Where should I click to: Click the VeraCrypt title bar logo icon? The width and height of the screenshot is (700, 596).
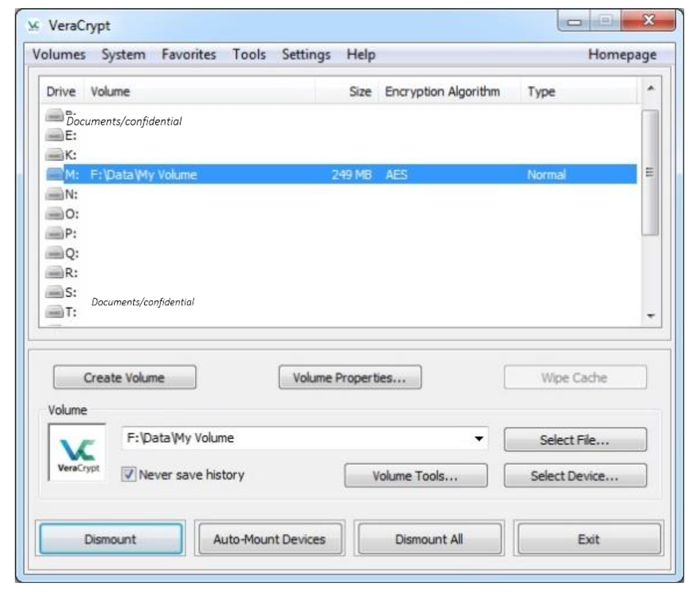[33, 25]
